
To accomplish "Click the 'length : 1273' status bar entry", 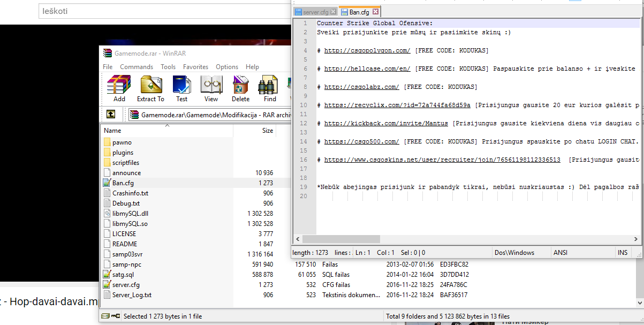I will coord(310,253).
